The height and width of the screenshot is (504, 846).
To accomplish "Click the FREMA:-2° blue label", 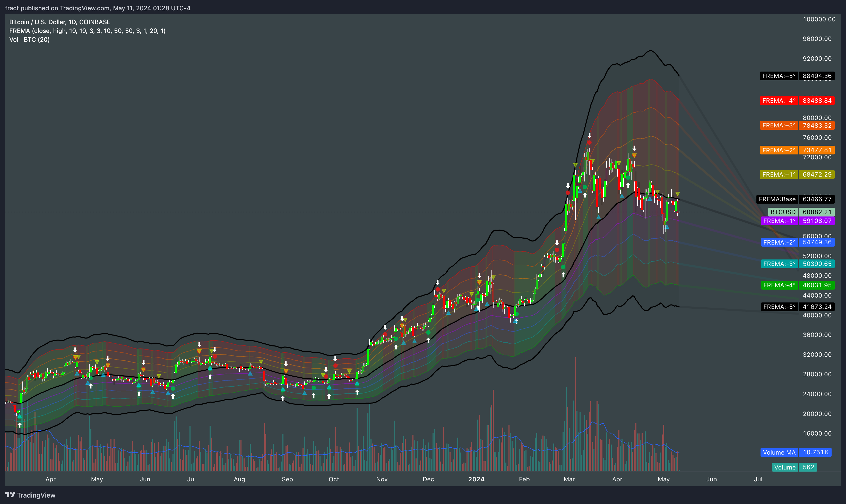I will pyautogui.click(x=798, y=242).
